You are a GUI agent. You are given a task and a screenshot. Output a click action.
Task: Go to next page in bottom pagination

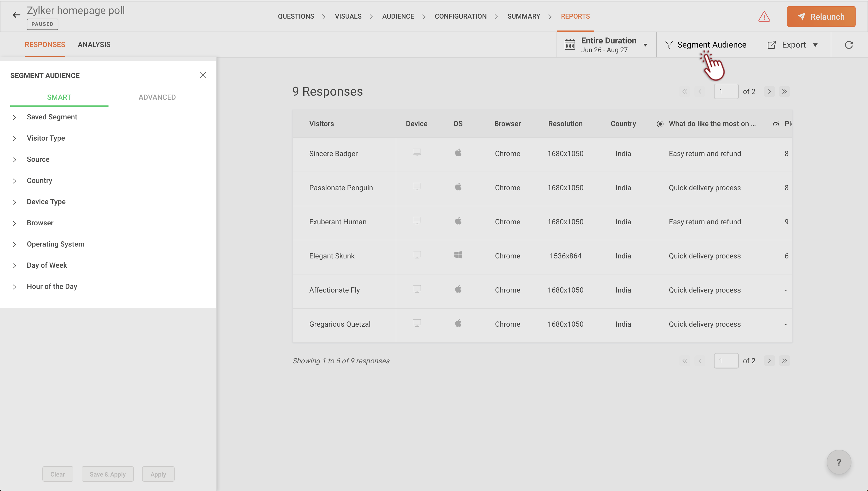(769, 360)
